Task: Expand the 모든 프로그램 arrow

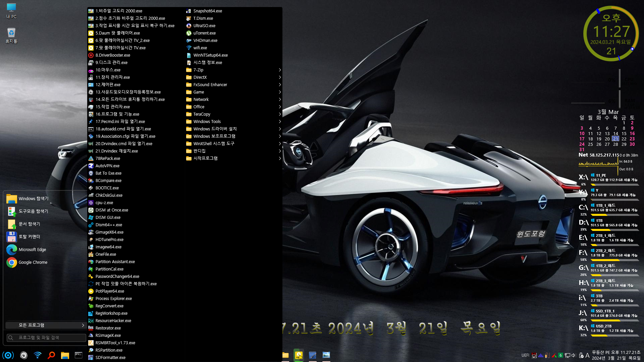Action: pos(83,325)
